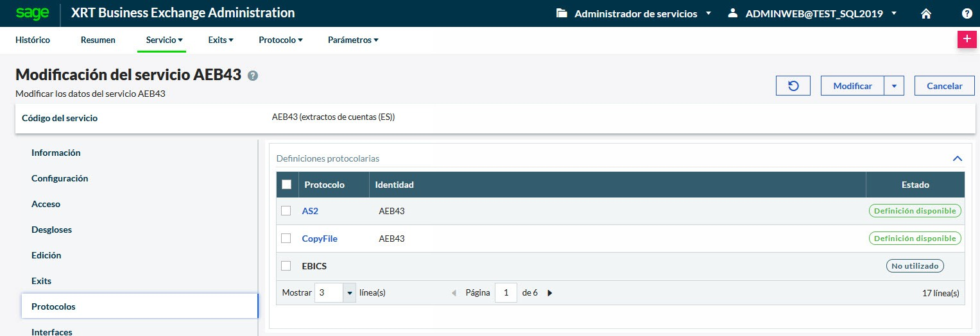Open the CopyFile protocol link
980x336 pixels.
pos(320,239)
